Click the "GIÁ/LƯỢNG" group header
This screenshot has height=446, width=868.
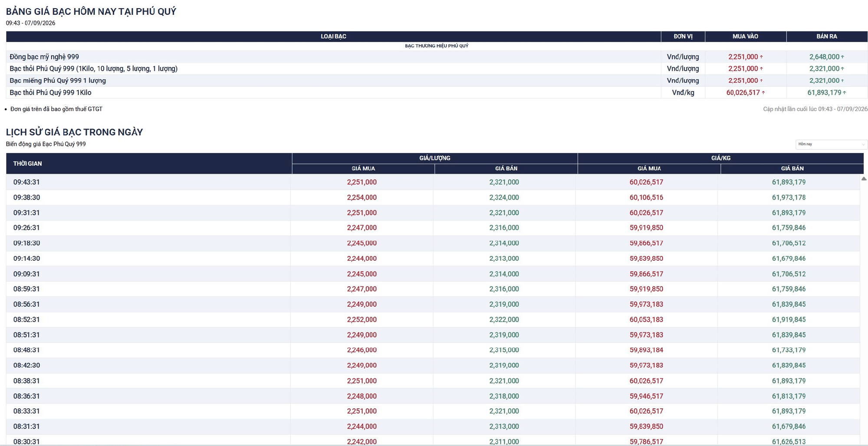point(435,158)
